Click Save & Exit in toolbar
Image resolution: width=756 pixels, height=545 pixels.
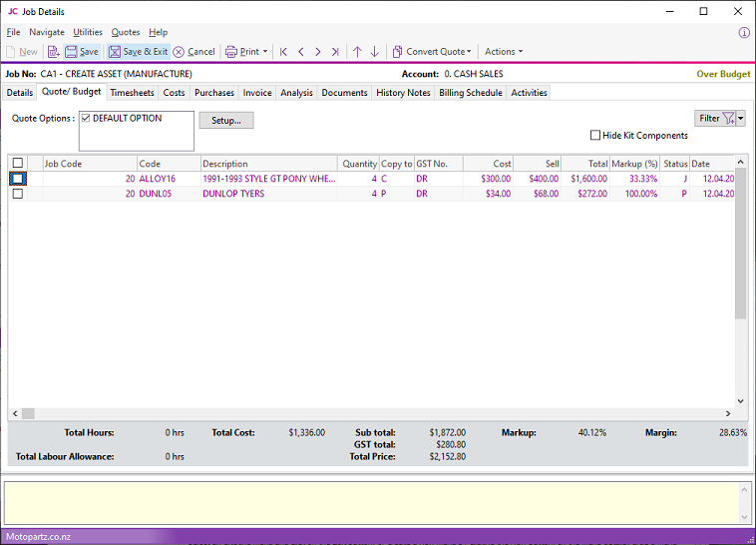pyautogui.click(x=138, y=52)
